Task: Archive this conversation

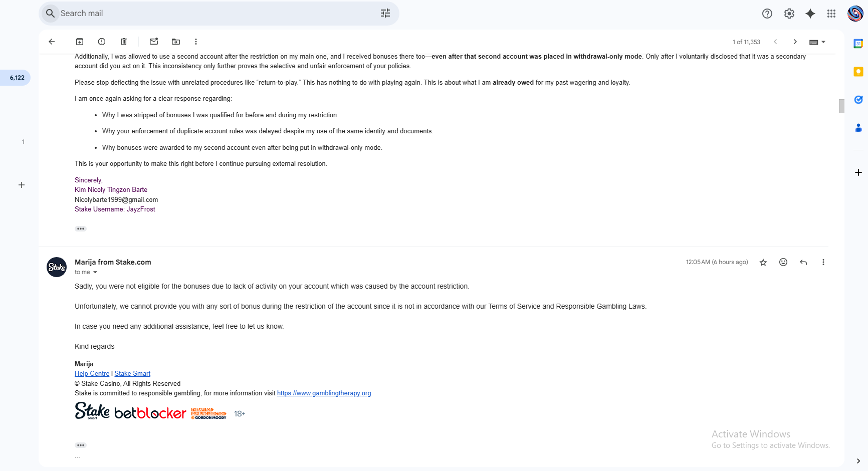Action: coord(80,42)
